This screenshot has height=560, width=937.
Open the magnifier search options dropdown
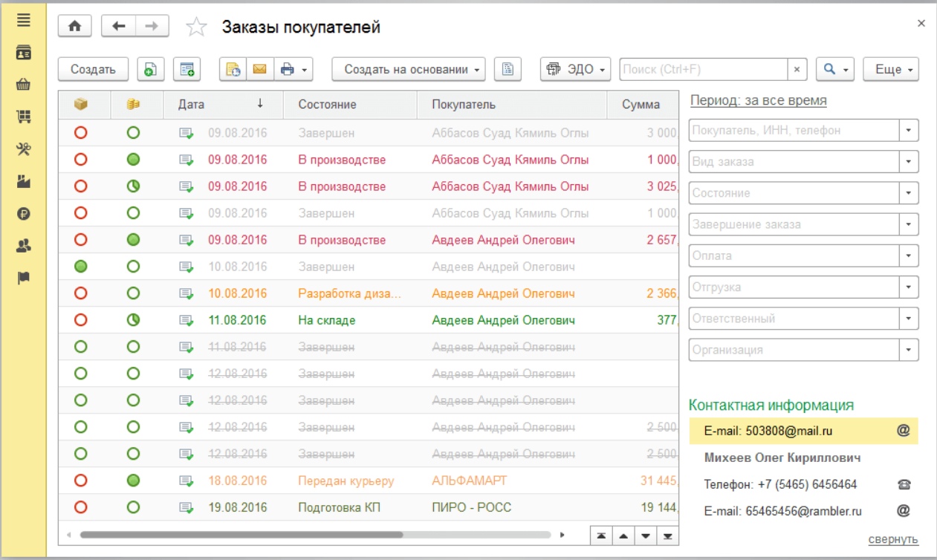835,69
